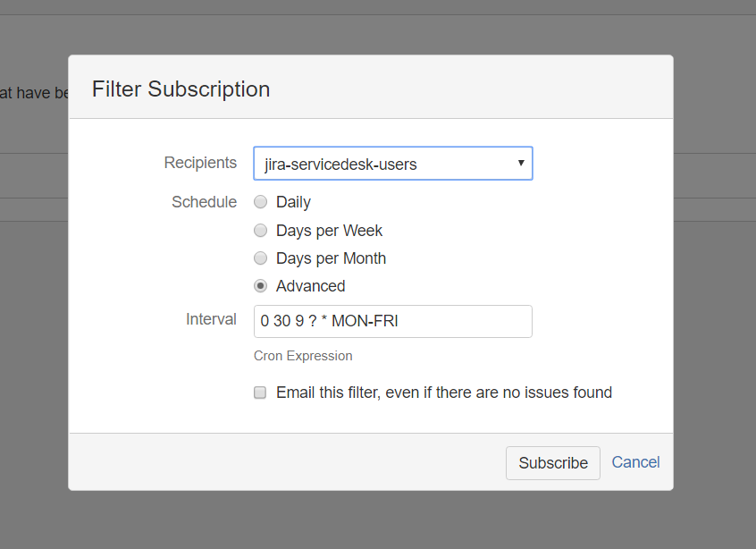The width and height of the screenshot is (756, 549).
Task: Click the Schedule field label
Action: pyautogui.click(x=204, y=202)
